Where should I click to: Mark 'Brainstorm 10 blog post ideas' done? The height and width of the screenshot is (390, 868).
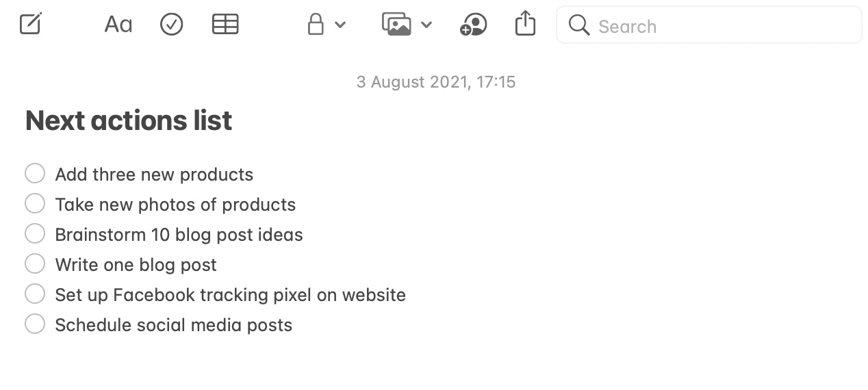[x=35, y=234]
